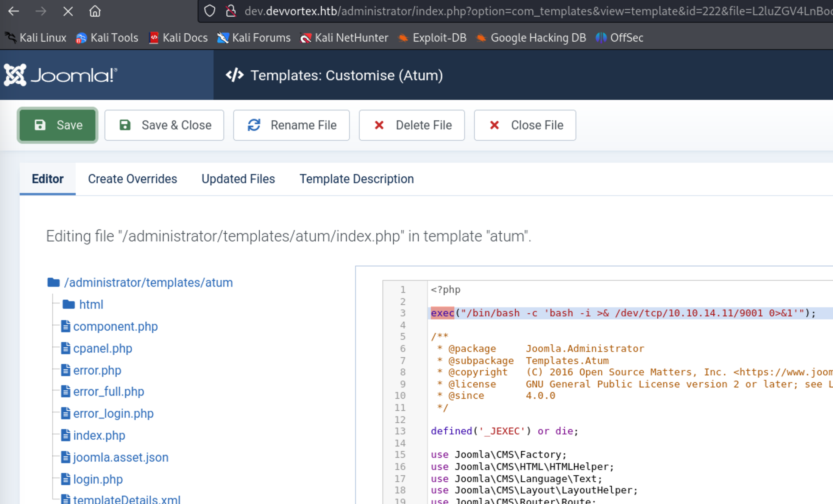Open templateDetails.xml in the file tree

point(127,499)
